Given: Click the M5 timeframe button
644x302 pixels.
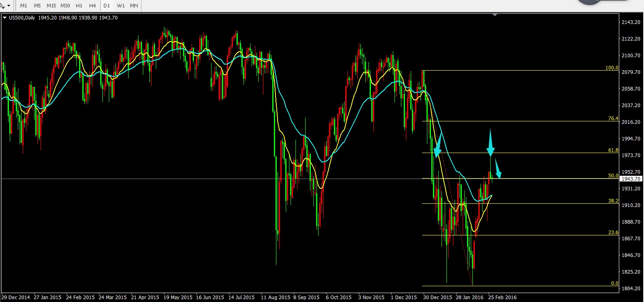Looking at the screenshot, I should point(37,6).
